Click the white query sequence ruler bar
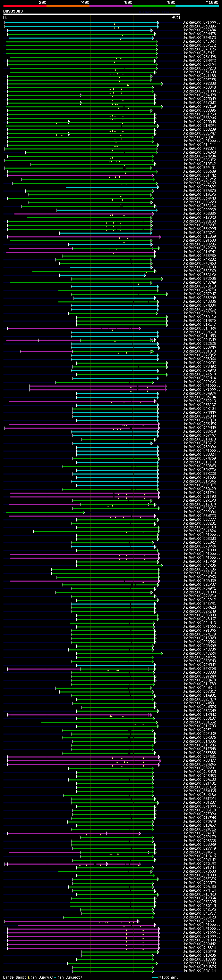 (x=92, y=14)
